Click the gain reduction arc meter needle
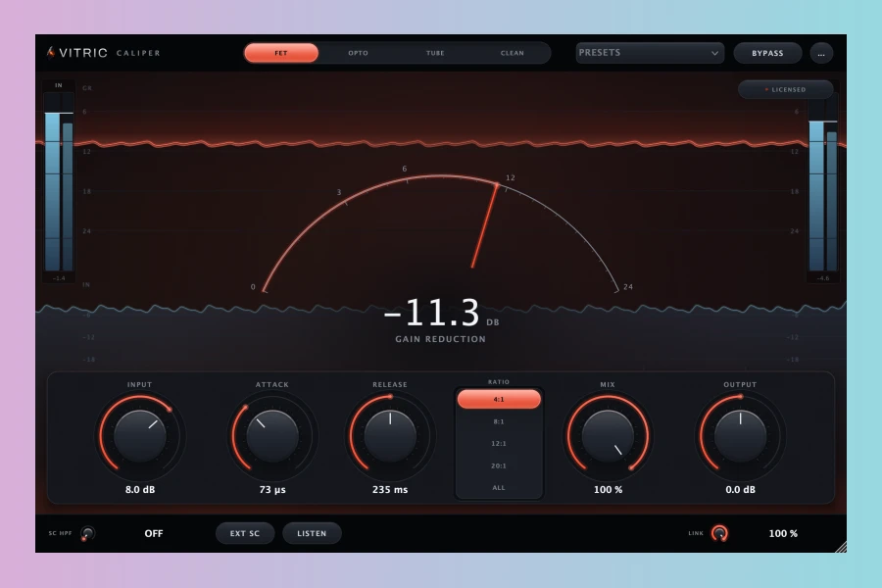Viewport: 882px width, 588px height. click(484, 225)
